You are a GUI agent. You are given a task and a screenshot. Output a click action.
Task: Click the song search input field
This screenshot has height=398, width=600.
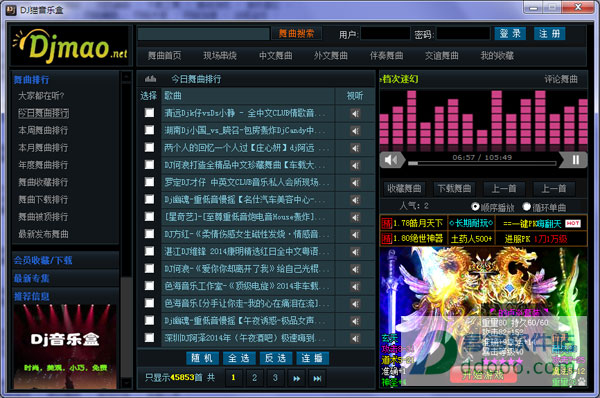[203, 34]
